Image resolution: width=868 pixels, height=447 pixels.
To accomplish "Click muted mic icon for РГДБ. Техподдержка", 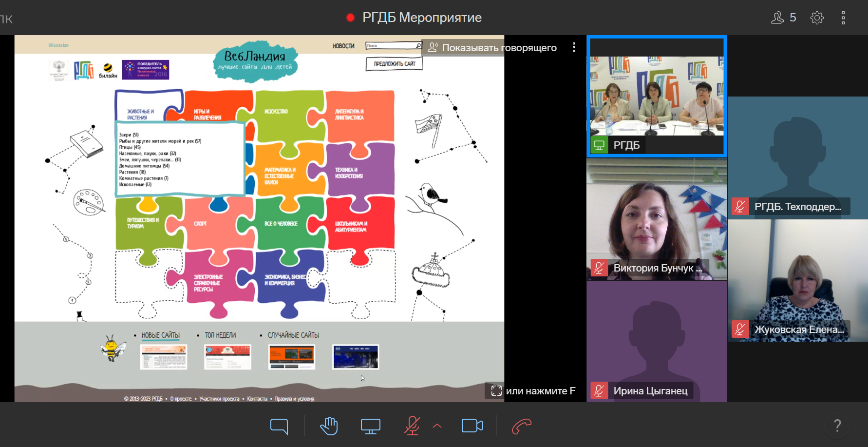I will pos(740,207).
